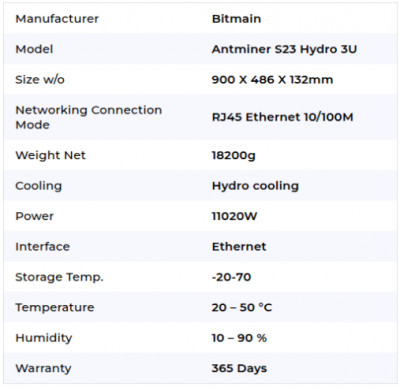Click the Weight Net label

tap(50, 155)
